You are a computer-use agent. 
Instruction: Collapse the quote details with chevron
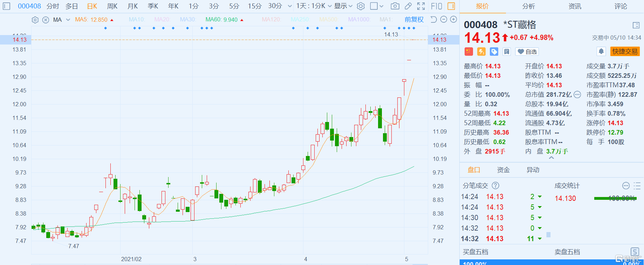(x=551, y=158)
